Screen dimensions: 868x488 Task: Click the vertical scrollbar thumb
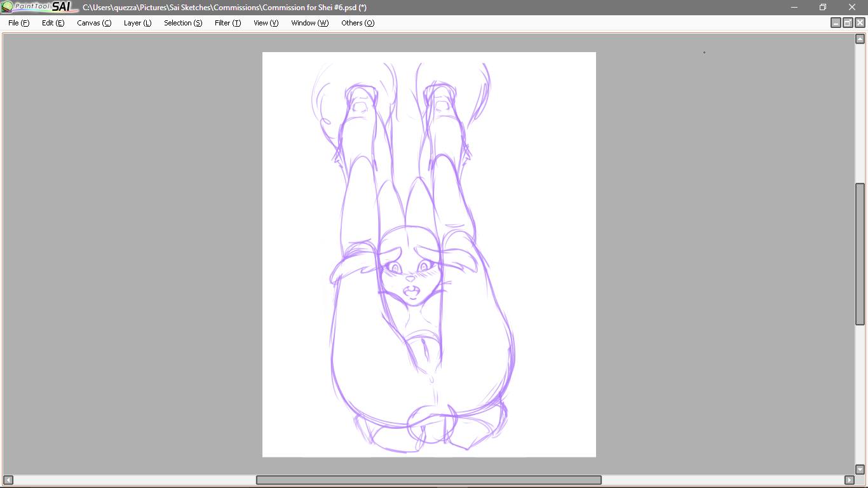coord(860,254)
